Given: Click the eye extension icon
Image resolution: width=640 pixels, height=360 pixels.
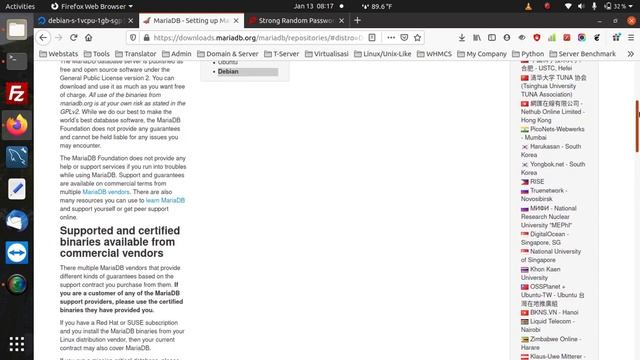Looking at the screenshot, I should (x=522, y=38).
